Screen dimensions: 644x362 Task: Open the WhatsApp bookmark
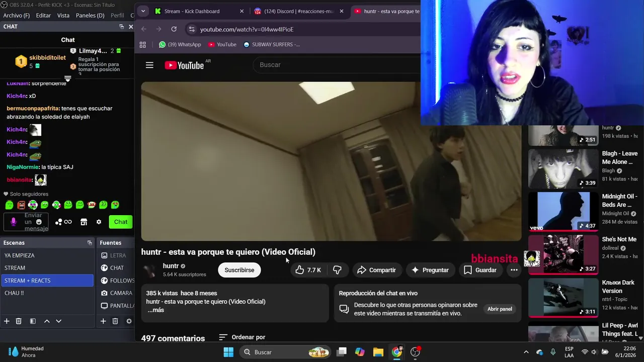[x=180, y=44]
